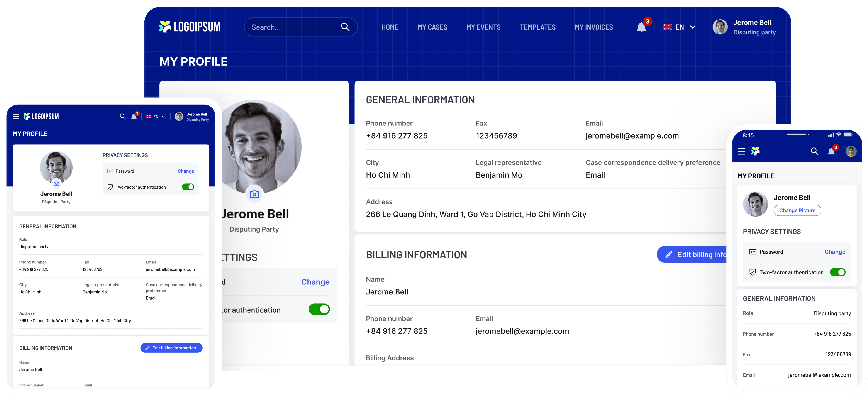Toggle two-factor authentication switch in mobile view
Viewport: 868px width, 396px height.
(838, 272)
